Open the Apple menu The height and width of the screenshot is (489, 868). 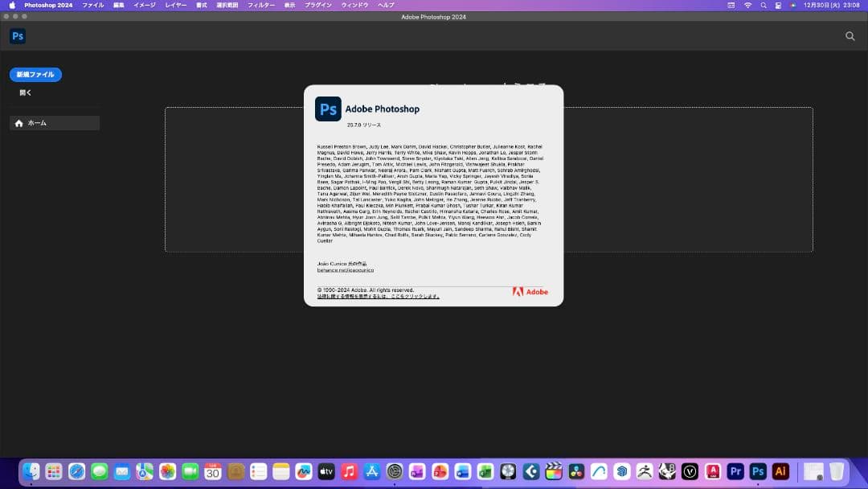point(12,5)
